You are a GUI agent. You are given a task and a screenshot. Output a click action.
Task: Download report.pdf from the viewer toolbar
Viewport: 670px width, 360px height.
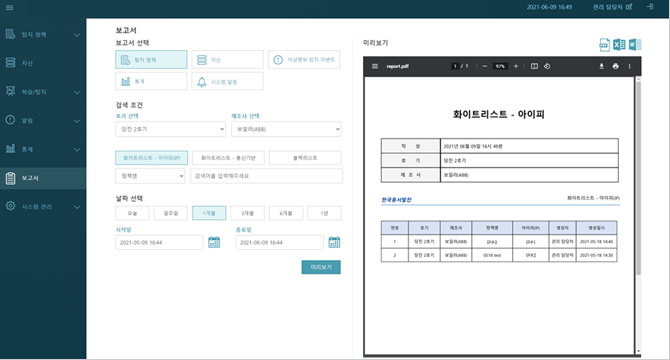click(601, 66)
